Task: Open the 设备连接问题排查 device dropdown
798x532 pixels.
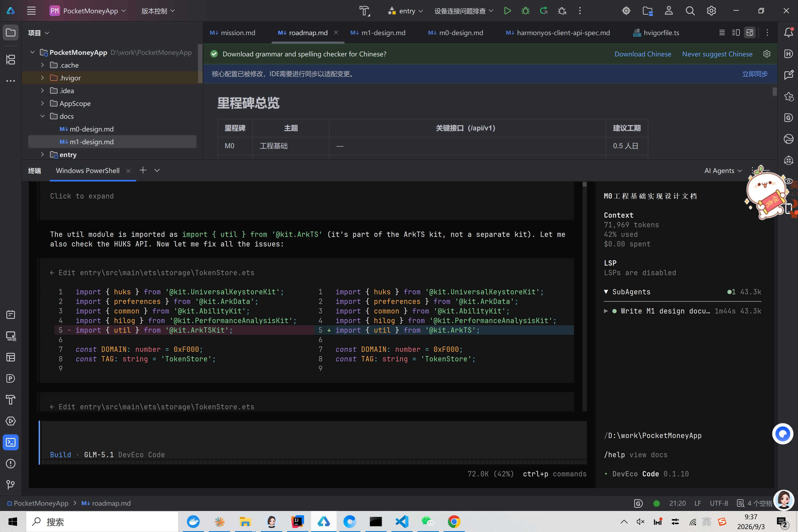Action: coord(464,11)
